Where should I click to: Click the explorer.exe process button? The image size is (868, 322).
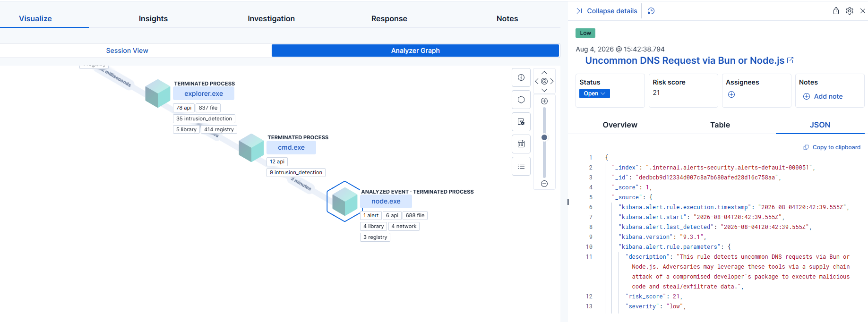(204, 93)
